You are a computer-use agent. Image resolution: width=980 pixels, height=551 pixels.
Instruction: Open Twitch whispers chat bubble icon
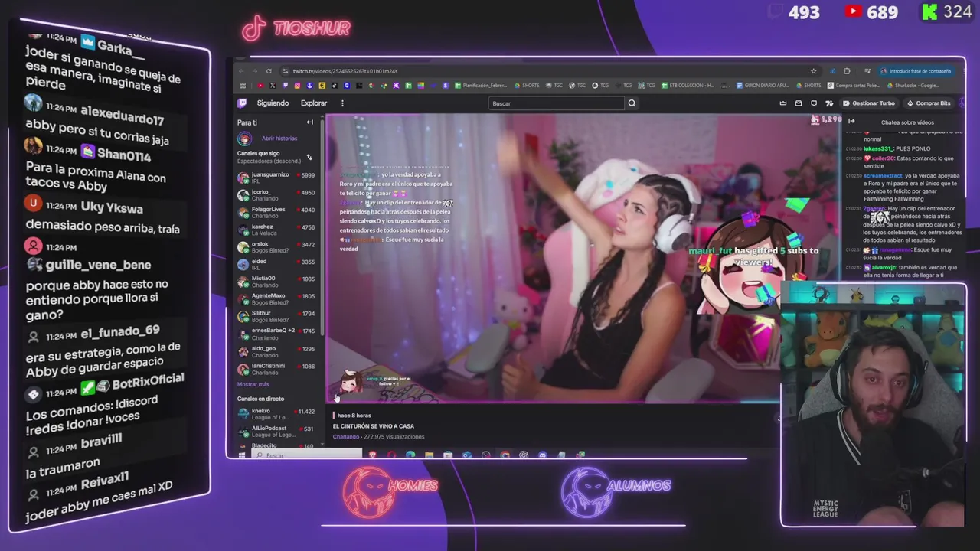coord(814,103)
